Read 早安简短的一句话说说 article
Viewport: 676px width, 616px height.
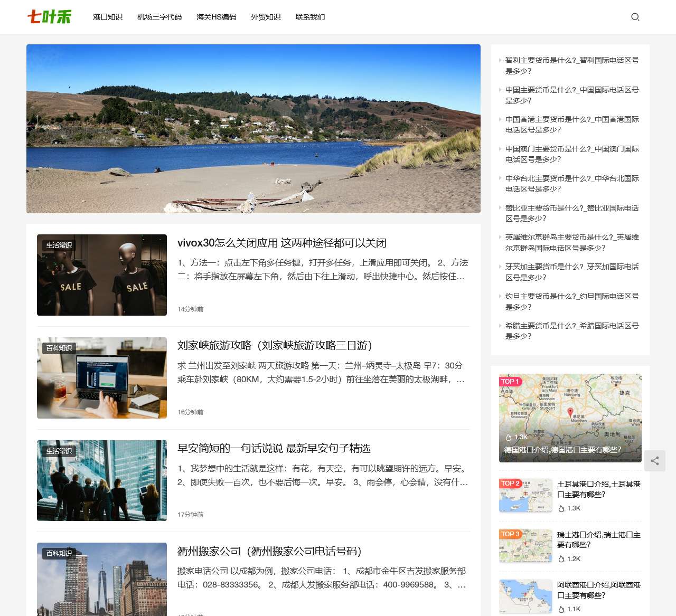[x=274, y=448]
